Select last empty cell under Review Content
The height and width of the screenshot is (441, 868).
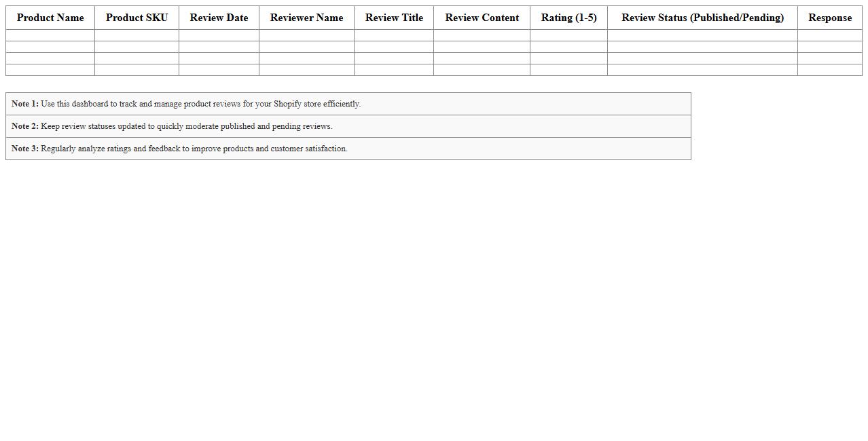coord(482,70)
